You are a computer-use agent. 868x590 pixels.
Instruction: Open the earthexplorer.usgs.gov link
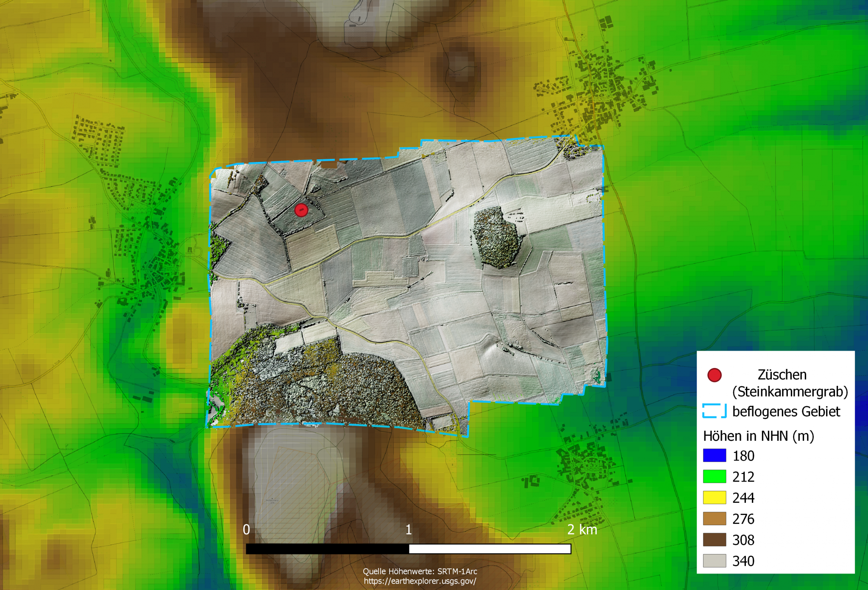(x=420, y=581)
